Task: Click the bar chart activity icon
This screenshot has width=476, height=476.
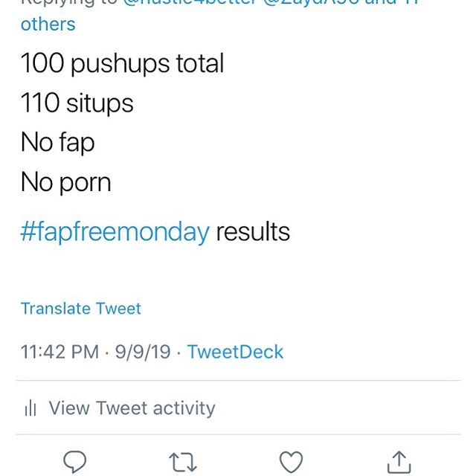Action: pos(30,408)
